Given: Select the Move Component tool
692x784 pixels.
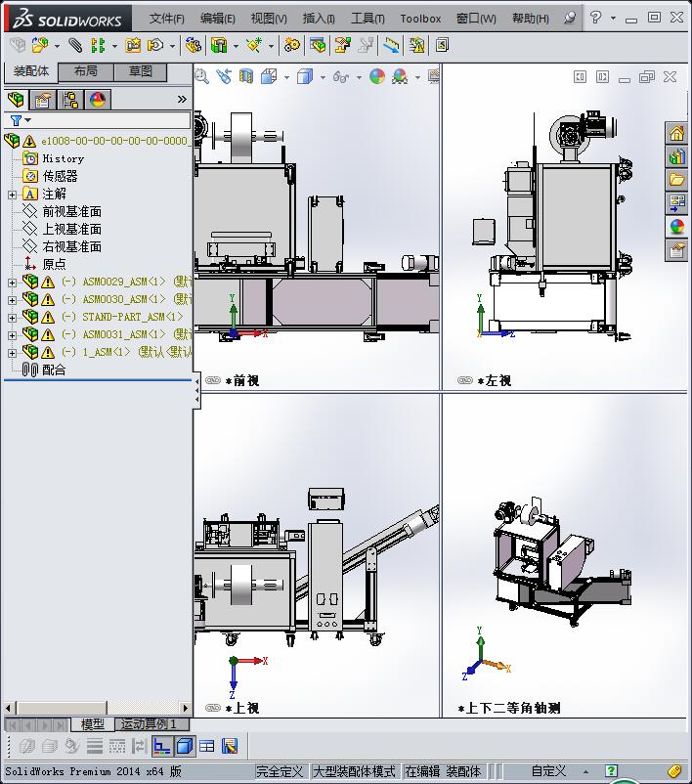Looking at the screenshot, I should [156, 46].
